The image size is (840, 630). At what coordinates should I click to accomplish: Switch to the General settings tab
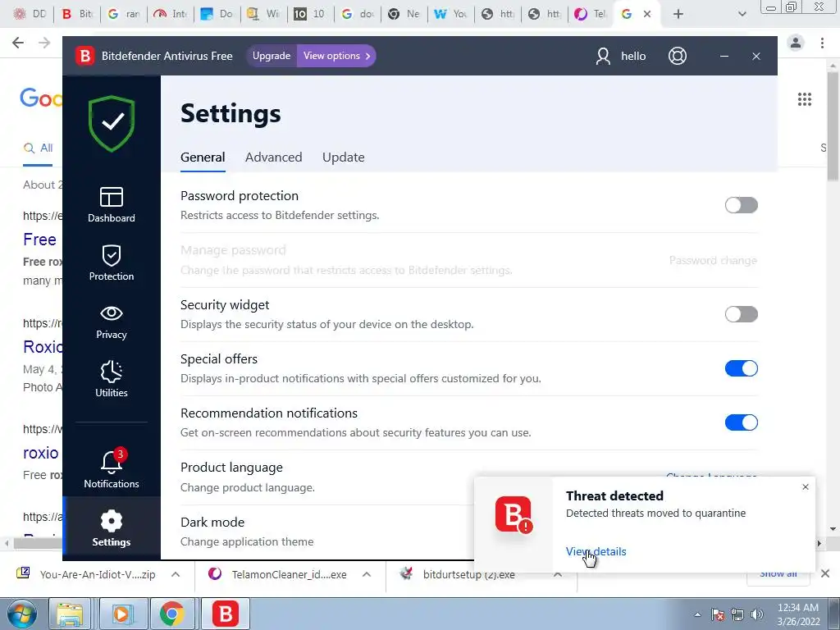pyautogui.click(x=203, y=157)
